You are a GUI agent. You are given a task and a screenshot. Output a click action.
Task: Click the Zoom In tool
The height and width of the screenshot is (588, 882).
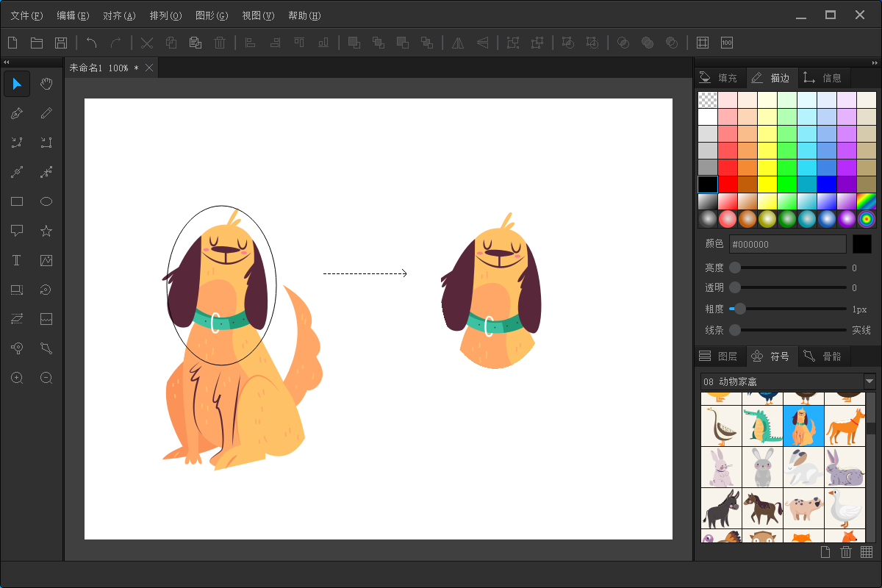[x=17, y=378]
